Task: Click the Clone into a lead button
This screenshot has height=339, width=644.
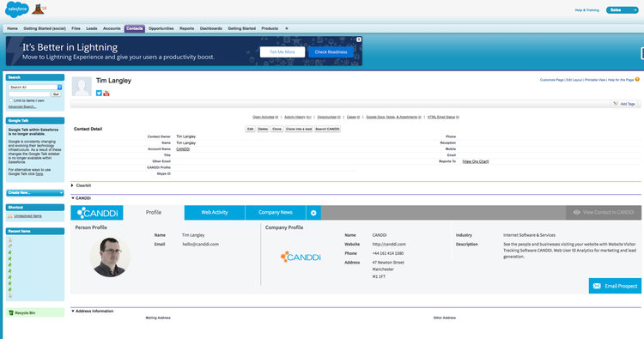Action: coord(299,129)
